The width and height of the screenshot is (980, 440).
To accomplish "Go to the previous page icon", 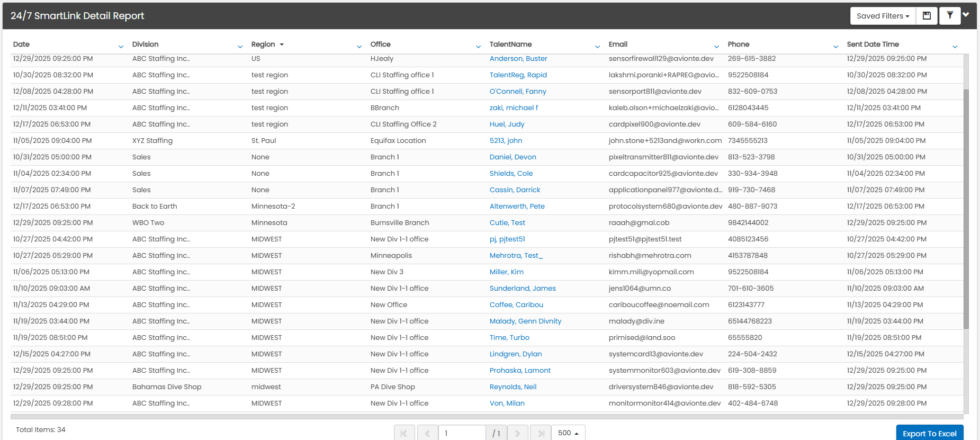I will tap(427, 433).
